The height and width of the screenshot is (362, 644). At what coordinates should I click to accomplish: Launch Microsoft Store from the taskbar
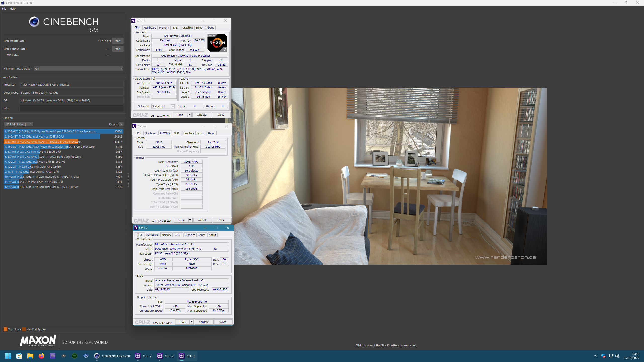tap(19, 356)
